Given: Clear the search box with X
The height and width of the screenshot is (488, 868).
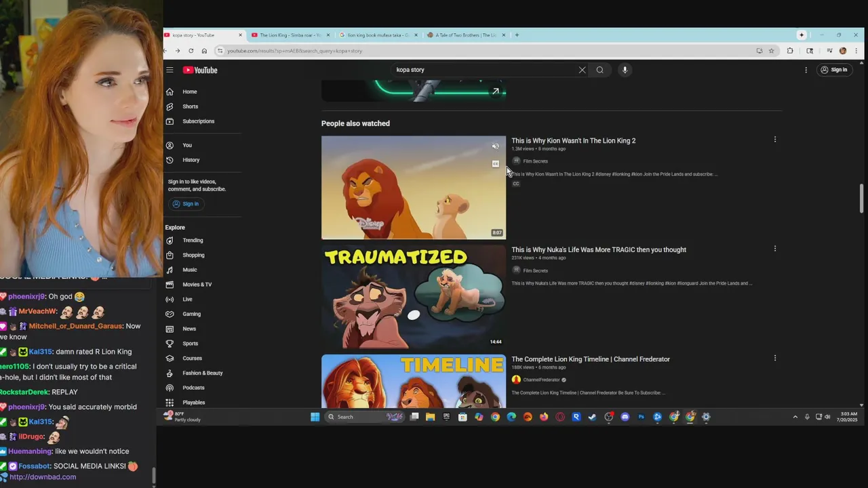Looking at the screenshot, I should (582, 70).
